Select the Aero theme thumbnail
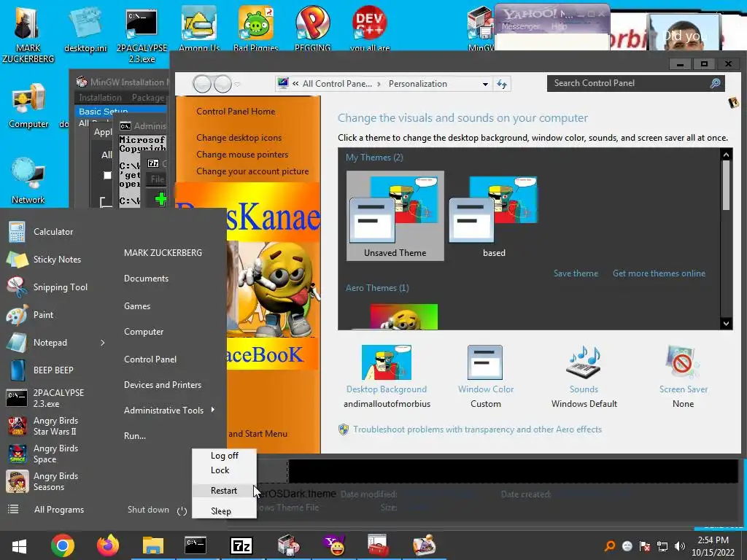The height and width of the screenshot is (560, 747). [x=403, y=316]
